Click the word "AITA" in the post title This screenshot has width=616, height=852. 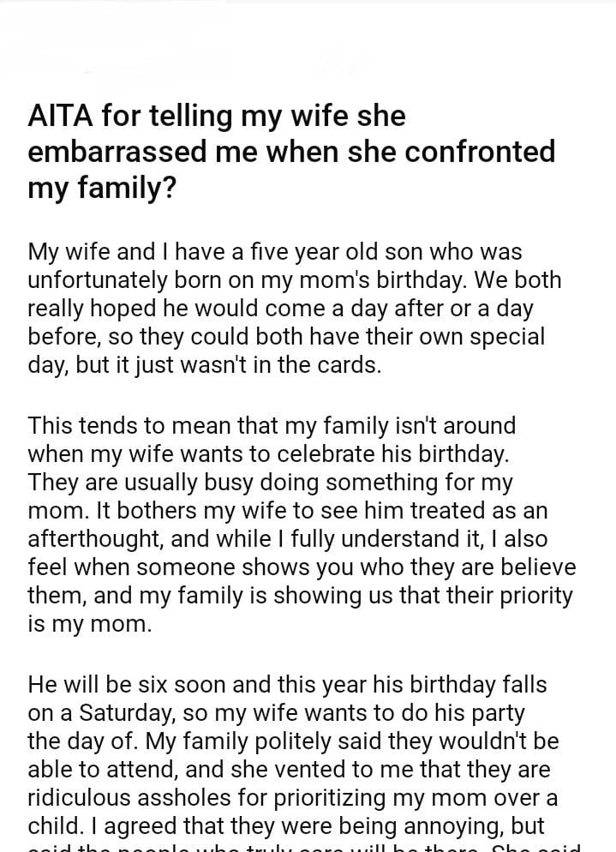[x=58, y=116]
